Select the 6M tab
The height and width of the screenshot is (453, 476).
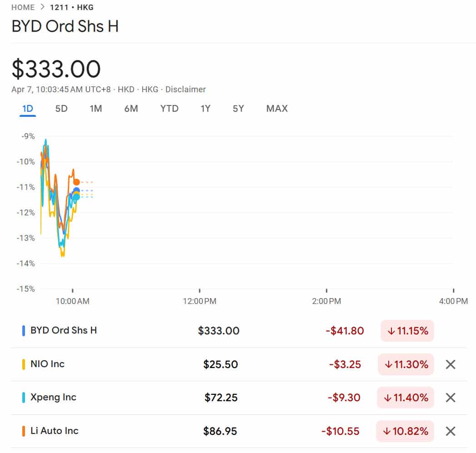coord(131,109)
